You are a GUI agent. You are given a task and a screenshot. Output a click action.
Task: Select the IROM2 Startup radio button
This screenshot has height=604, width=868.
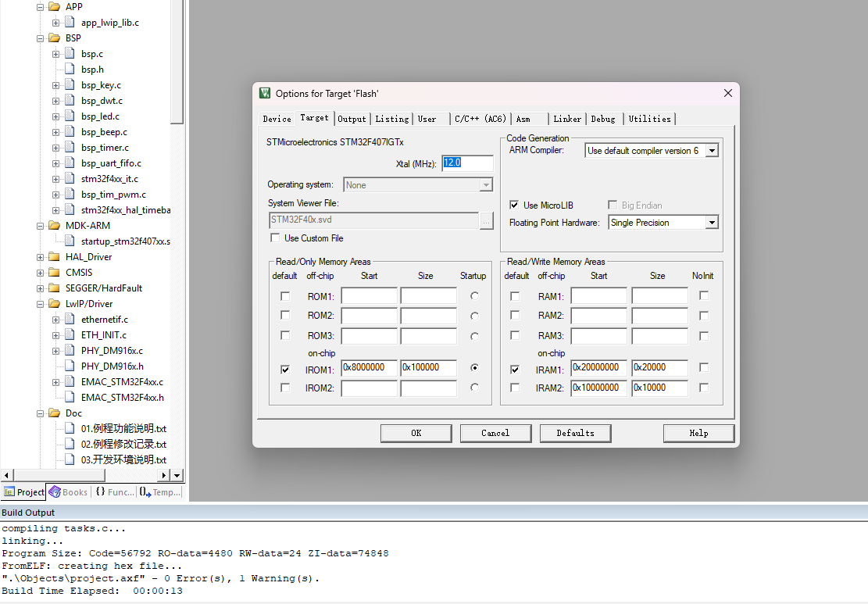474,388
